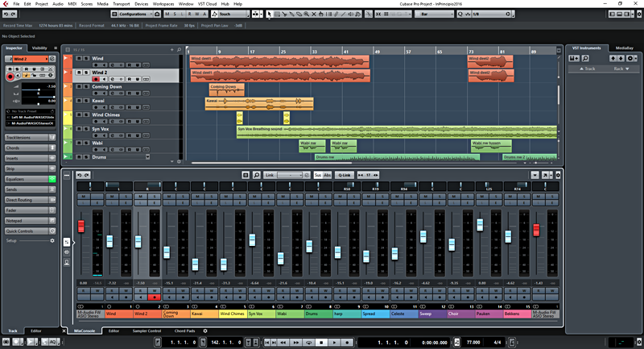644x349 pixels.
Task: Switch to the Chord Pads tab
Action: tap(184, 330)
